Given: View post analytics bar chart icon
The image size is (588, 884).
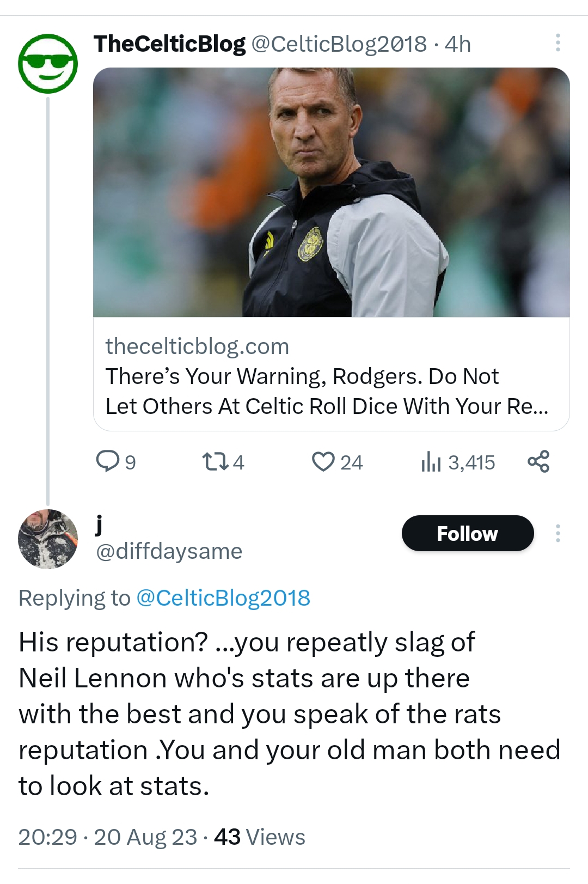Looking at the screenshot, I should (431, 462).
